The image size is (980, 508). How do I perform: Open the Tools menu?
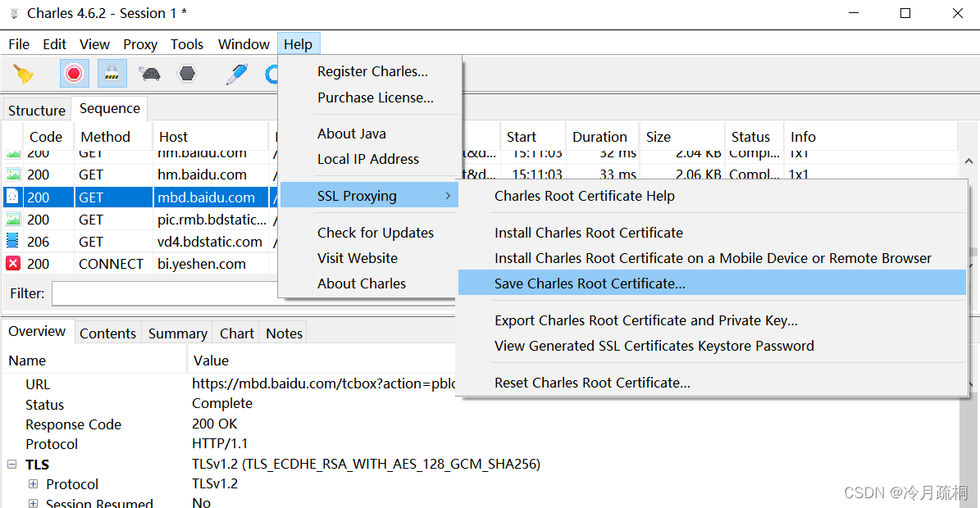[187, 44]
